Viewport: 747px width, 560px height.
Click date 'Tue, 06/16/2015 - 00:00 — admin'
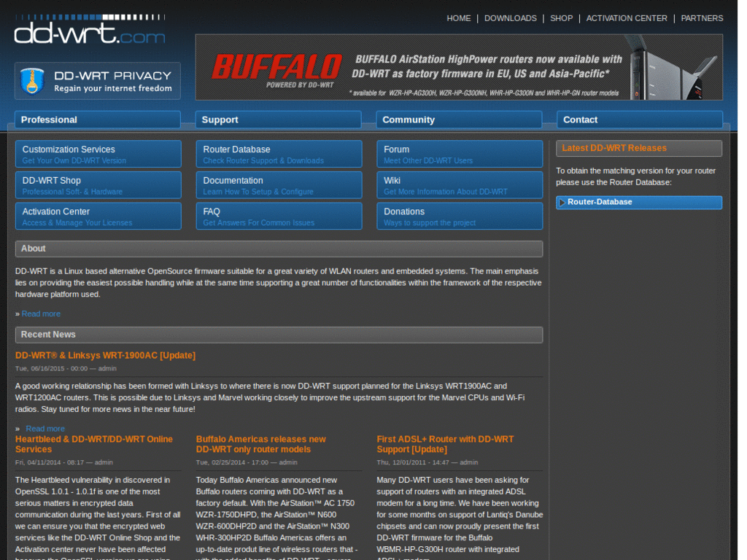pos(66,368)
